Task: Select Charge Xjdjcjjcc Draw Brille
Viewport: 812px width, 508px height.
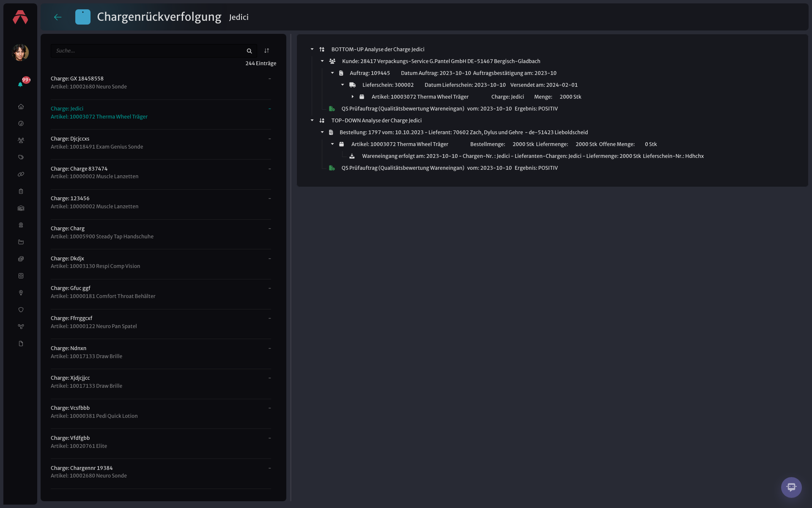Action: 161,382
